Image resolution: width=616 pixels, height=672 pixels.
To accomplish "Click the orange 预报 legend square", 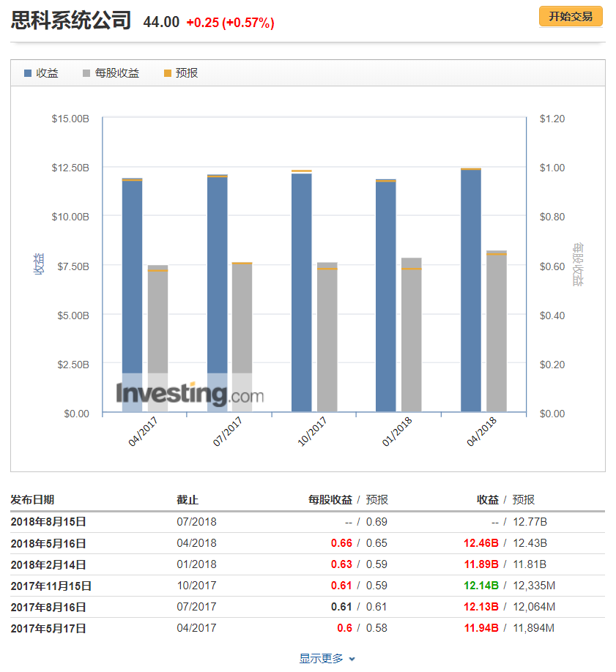I will 168,73.
